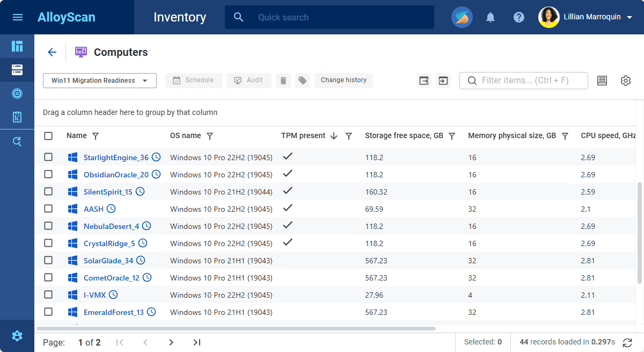Click the clock icon next to I-VMX

click(x=113, y=294)
